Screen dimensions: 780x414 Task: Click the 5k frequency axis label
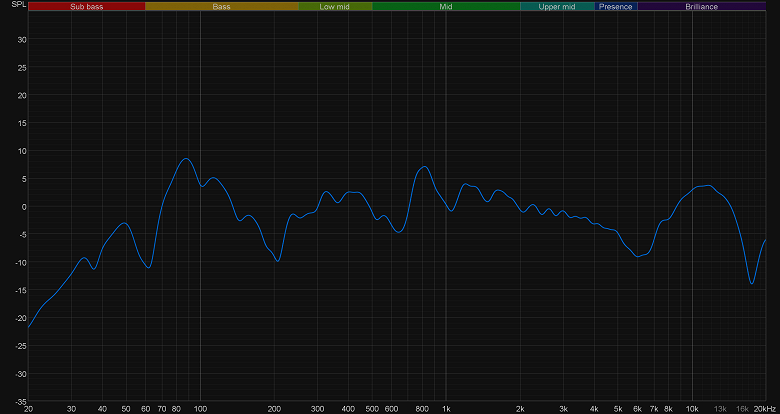pos(618,409)
